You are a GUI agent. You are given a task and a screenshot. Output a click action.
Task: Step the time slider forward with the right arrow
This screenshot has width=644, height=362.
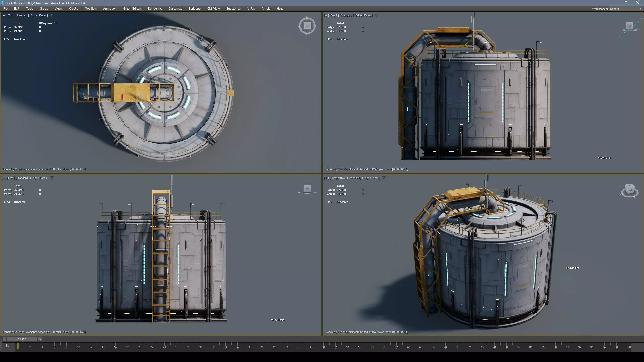click(39, 339)
